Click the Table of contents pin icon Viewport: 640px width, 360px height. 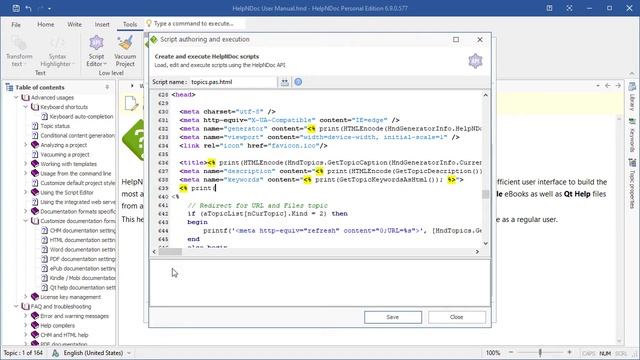(107, 87)
